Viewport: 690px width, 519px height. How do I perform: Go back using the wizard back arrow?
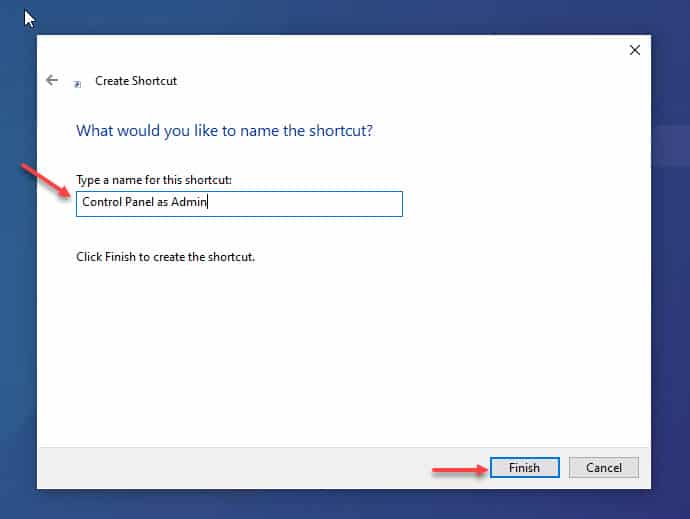click(52, 80)
